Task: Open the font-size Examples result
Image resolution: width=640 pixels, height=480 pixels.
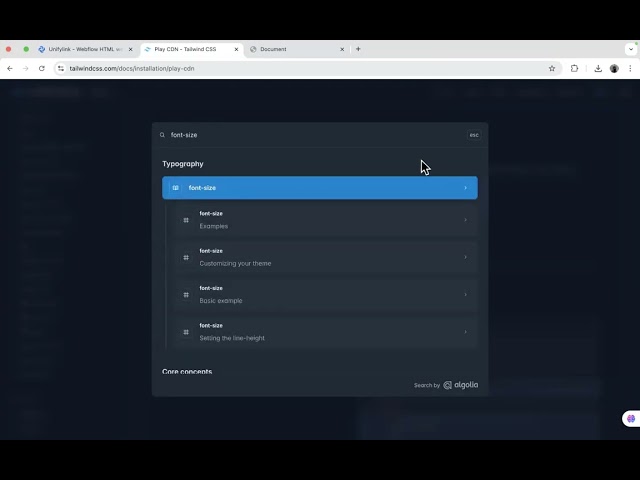Action: 325,220
